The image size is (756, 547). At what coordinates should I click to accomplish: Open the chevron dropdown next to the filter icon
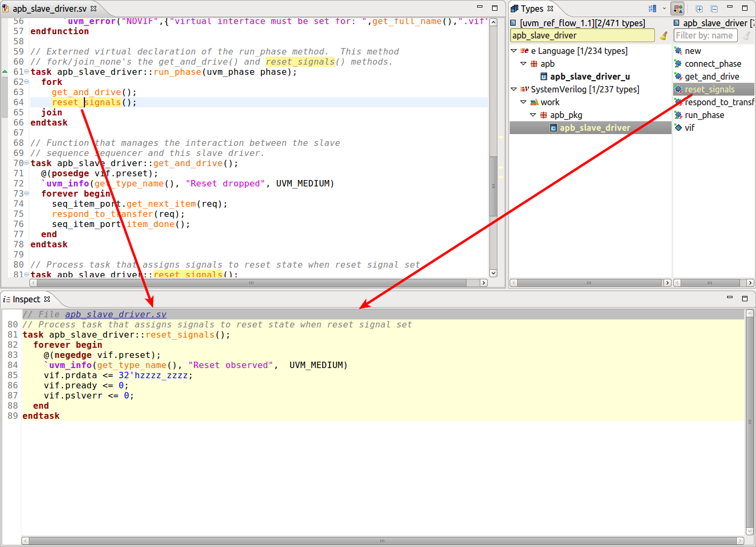pos(664,8)
